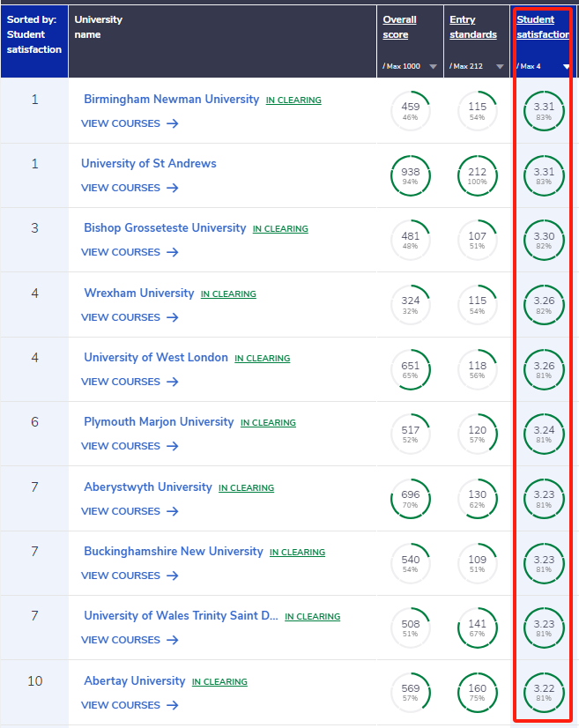Open Entry standards column dropdown arrow

point(500,66)
